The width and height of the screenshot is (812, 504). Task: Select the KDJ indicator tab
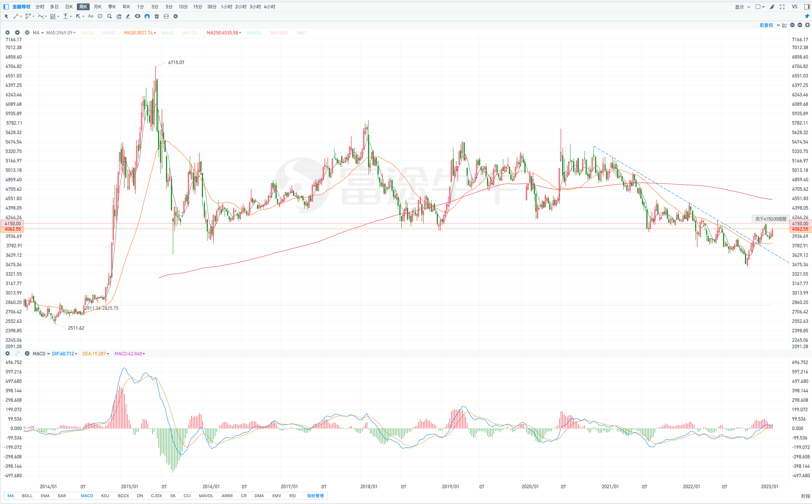pos(105,496)
